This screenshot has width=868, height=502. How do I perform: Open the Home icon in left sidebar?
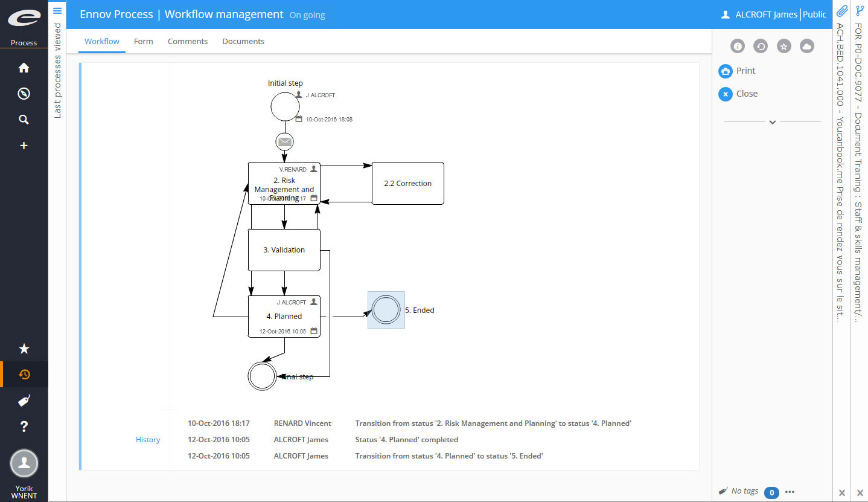(24, 68)
